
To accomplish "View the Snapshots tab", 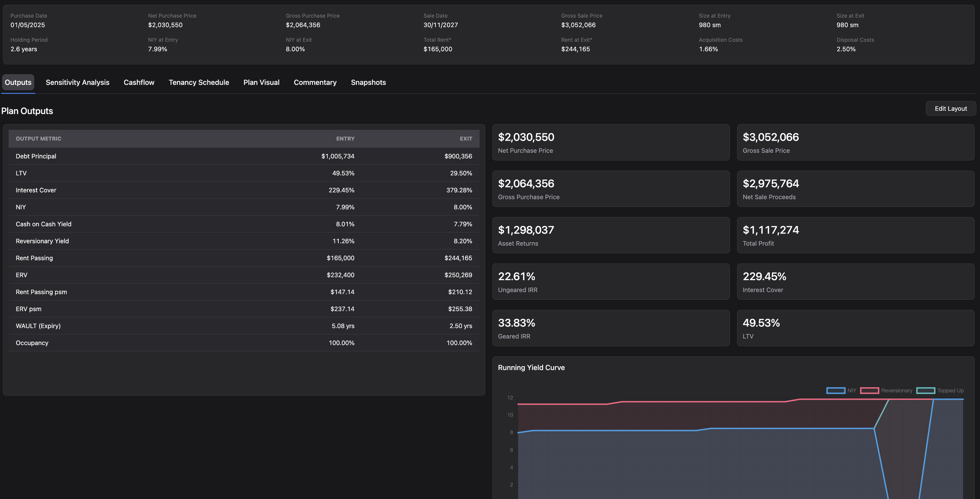I will pos(368,82).
